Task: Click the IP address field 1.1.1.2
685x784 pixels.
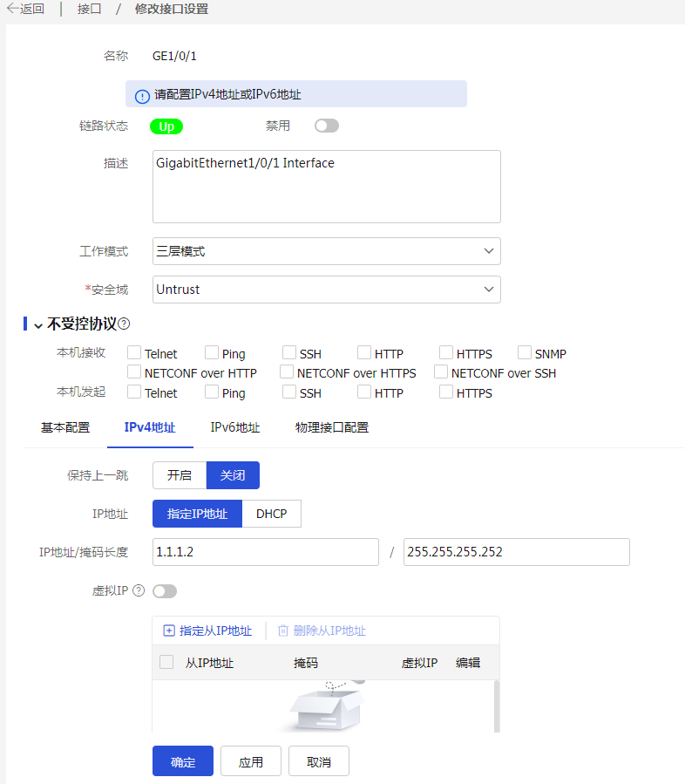Action: coord(265,552)
